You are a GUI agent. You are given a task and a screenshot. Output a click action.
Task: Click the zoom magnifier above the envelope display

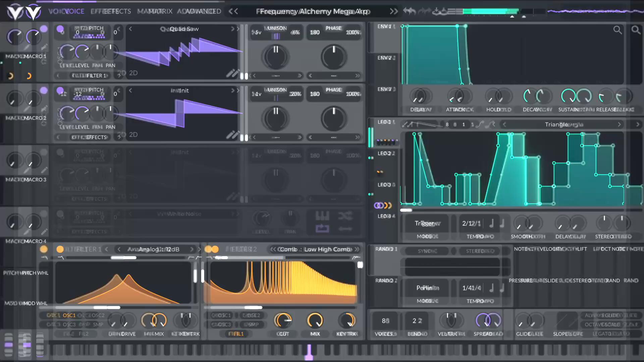(618, 30)
